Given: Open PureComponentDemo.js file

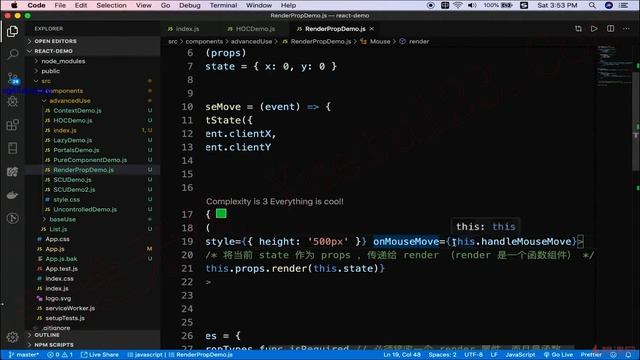Looking at the screenshot, I should pos(90,160).
